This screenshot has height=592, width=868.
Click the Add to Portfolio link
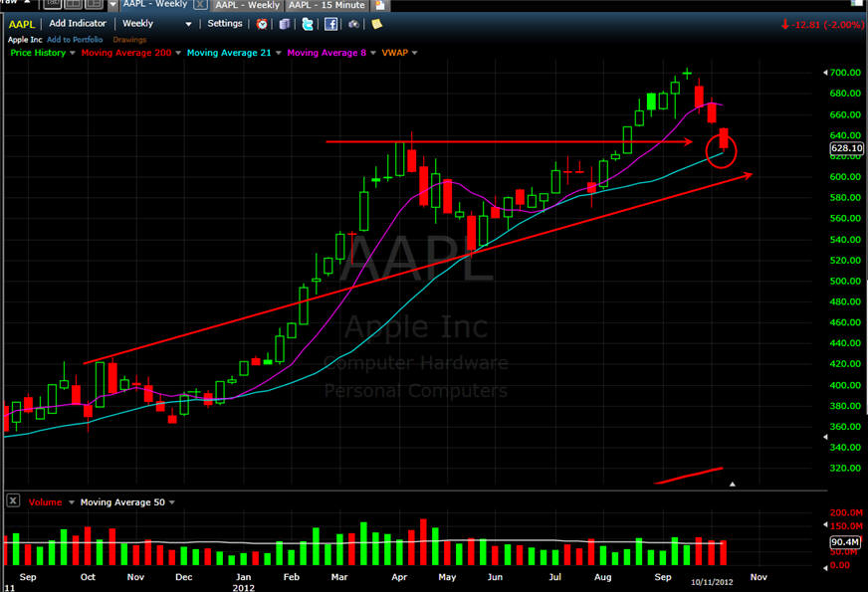[x=75, y=40]
